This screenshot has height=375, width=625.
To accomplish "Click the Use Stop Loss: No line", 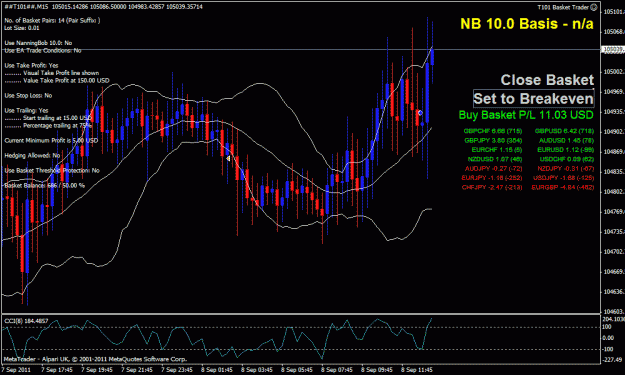I will point(28,96).
